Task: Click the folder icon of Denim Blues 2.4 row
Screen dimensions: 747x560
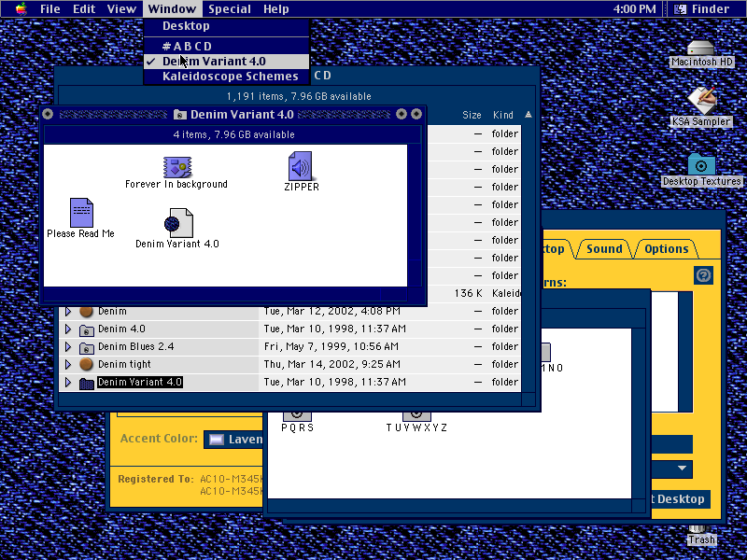Action: pyautogui.click(x=86, y=347)
